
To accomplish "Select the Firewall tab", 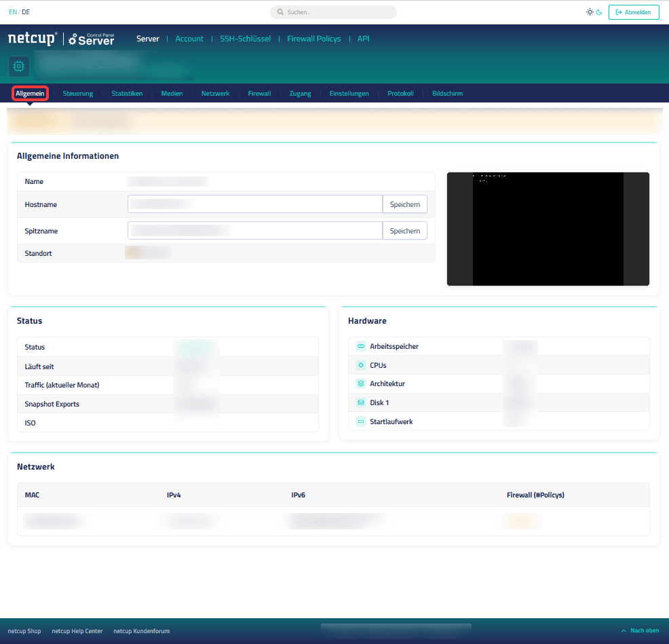I will 259,93.
